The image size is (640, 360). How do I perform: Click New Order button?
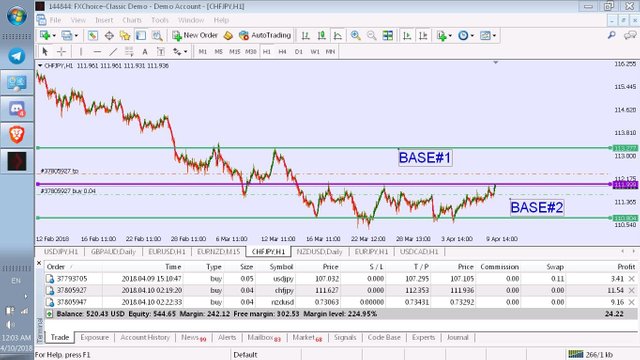[x=195, y=36]
